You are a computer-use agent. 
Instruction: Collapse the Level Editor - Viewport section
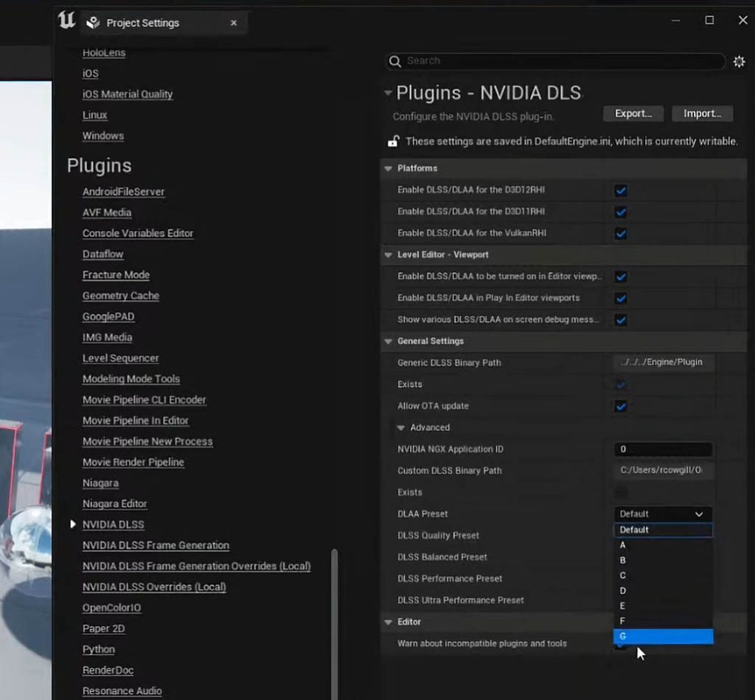click(388, 255)
